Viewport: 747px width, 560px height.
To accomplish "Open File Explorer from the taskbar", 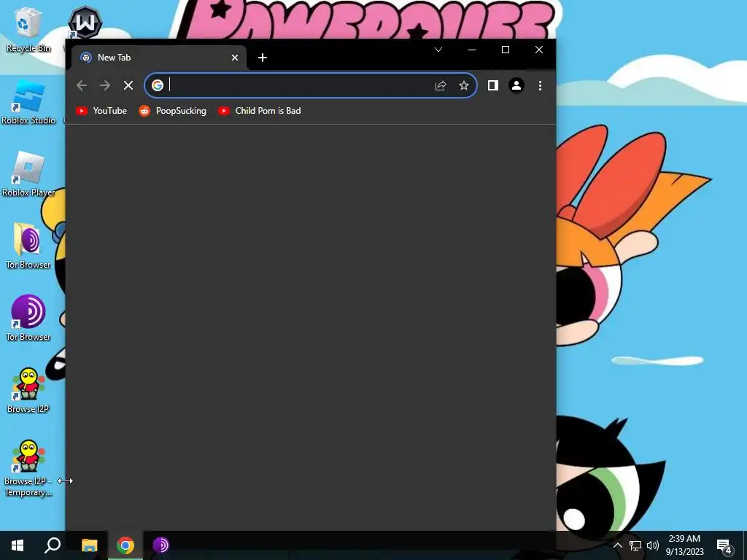I will tap(89, 545).
